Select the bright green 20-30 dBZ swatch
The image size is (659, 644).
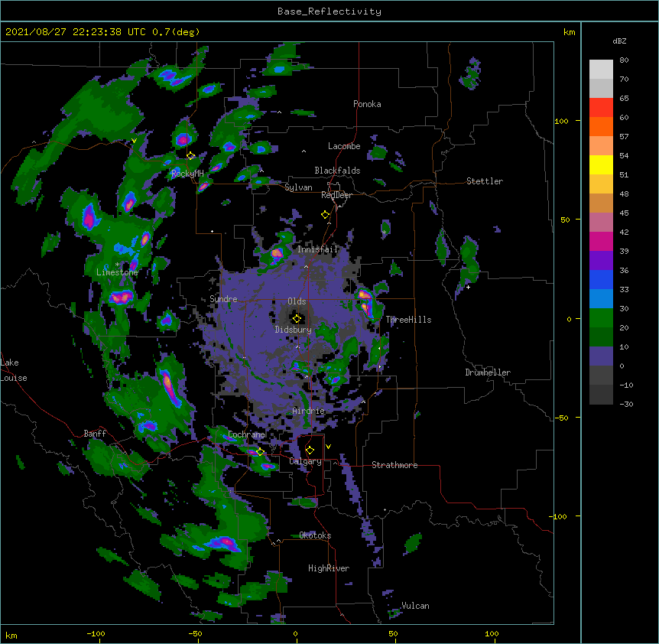tap(601, 318)
